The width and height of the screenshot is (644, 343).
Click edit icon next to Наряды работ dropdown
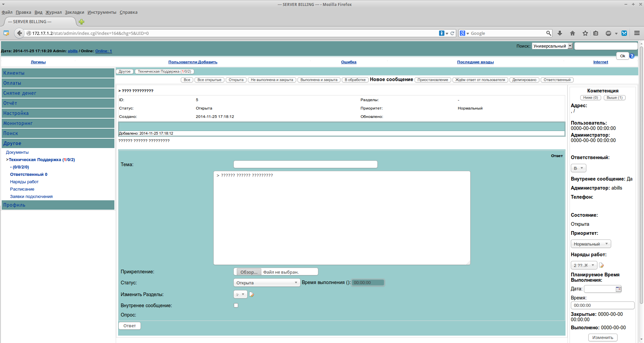click(x=601, y=265)
